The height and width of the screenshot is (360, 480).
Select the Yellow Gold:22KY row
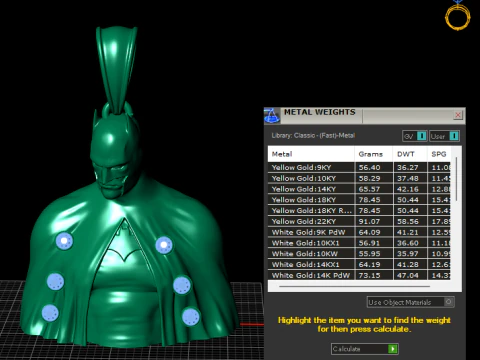point(359,221)
